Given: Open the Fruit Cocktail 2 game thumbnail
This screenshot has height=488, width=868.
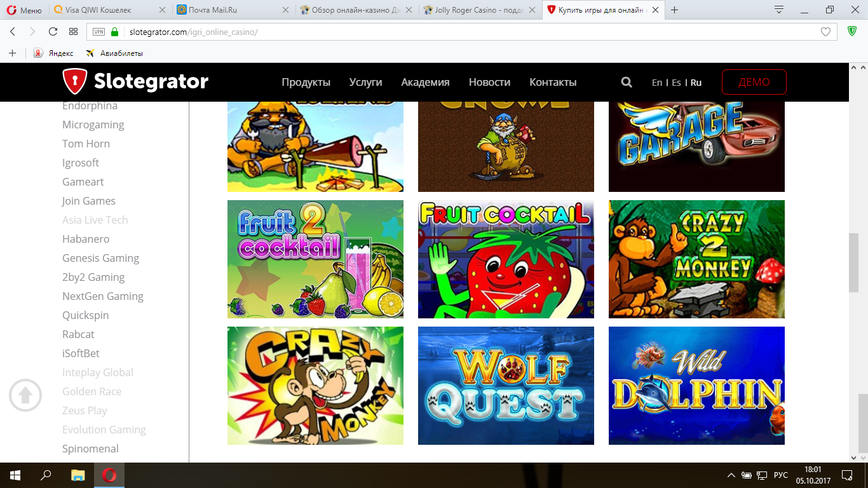Looking at the screenshot, I should click(315, 259).
